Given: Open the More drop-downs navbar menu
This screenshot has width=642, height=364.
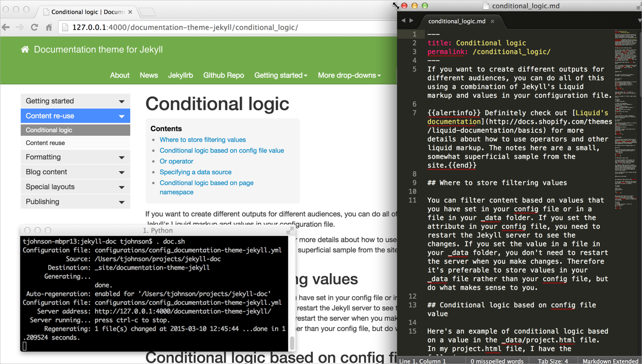Looking at the screenshot, I should coord(349,75).
